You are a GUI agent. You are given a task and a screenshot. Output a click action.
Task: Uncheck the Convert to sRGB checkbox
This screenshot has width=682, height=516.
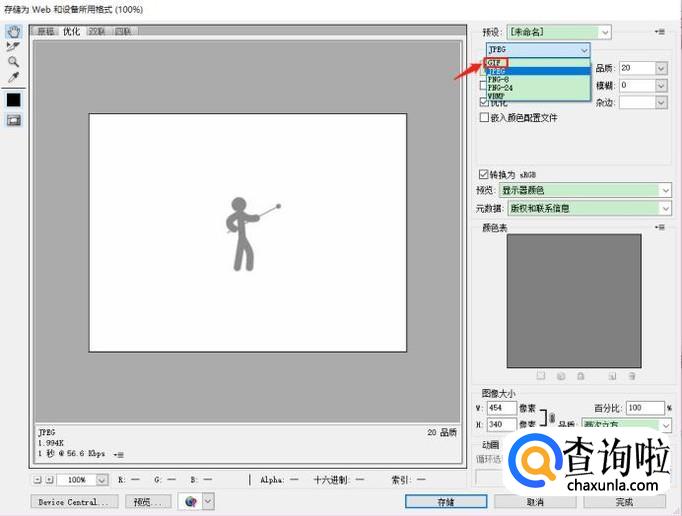[485, 174]
